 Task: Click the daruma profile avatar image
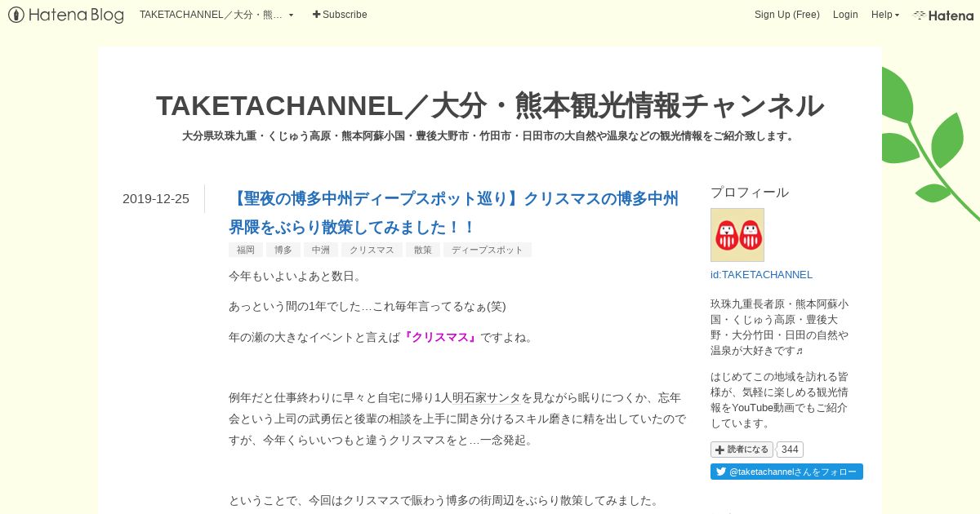coord(737,235)
